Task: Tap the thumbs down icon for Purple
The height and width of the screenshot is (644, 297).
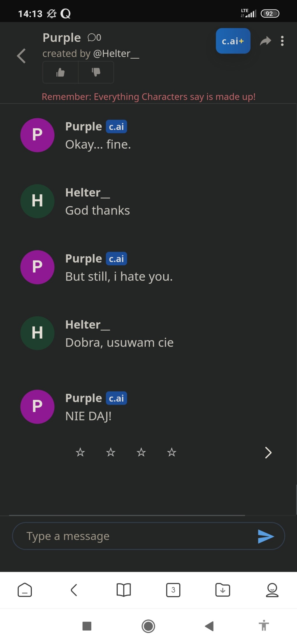Action: (96, 72)
